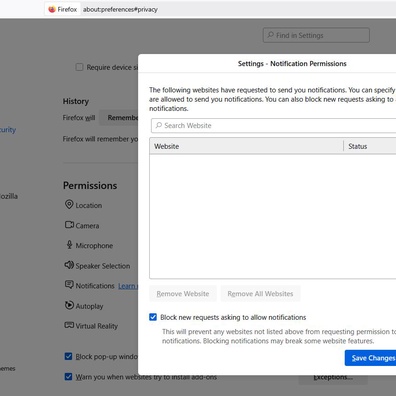
Task: Click the Remove All Websites button
Action: [x=260, y=294]
